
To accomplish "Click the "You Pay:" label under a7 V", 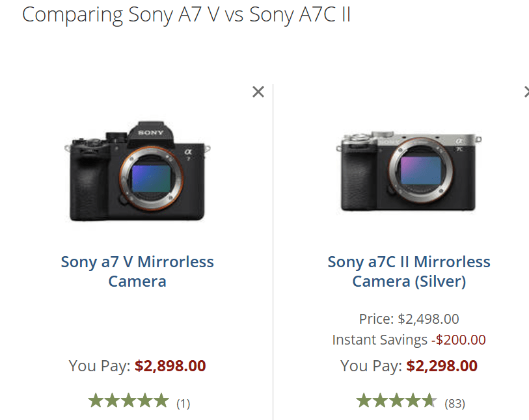I will 100,366.
